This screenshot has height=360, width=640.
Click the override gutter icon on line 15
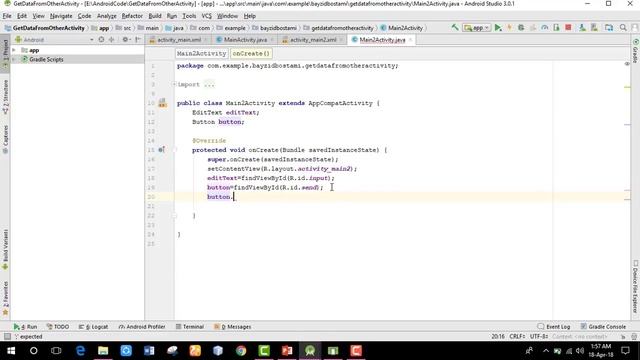coord(162,150)
